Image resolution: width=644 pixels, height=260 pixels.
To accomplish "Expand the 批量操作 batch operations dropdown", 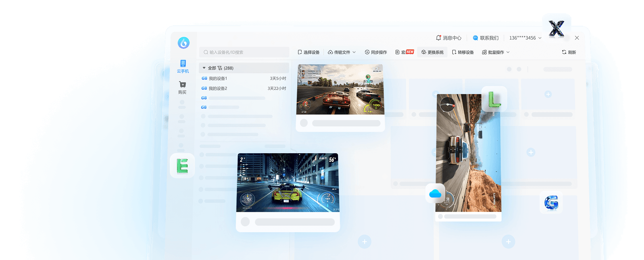I will tap(496, 52).
